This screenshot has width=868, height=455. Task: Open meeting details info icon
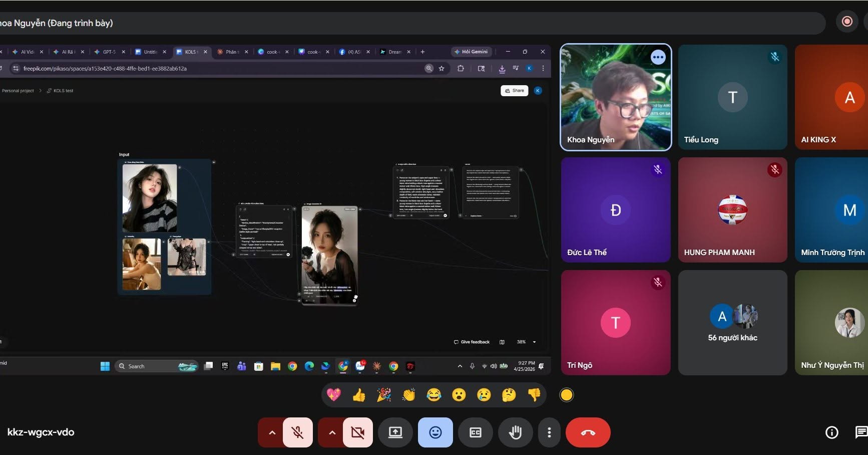(x=832, y=432)
